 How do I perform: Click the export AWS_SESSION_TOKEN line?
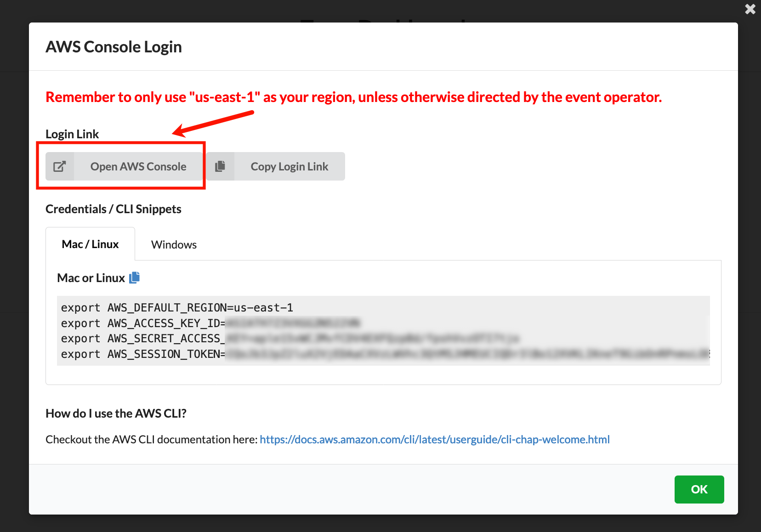385,354
